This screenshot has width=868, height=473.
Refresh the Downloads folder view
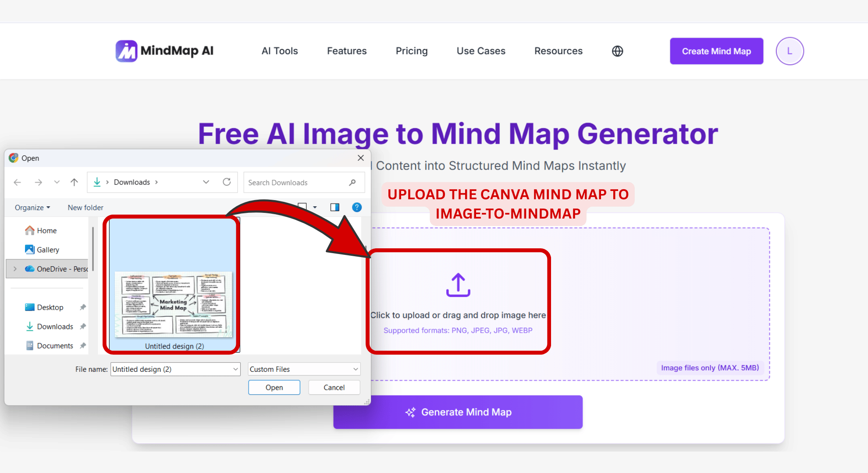228,182
